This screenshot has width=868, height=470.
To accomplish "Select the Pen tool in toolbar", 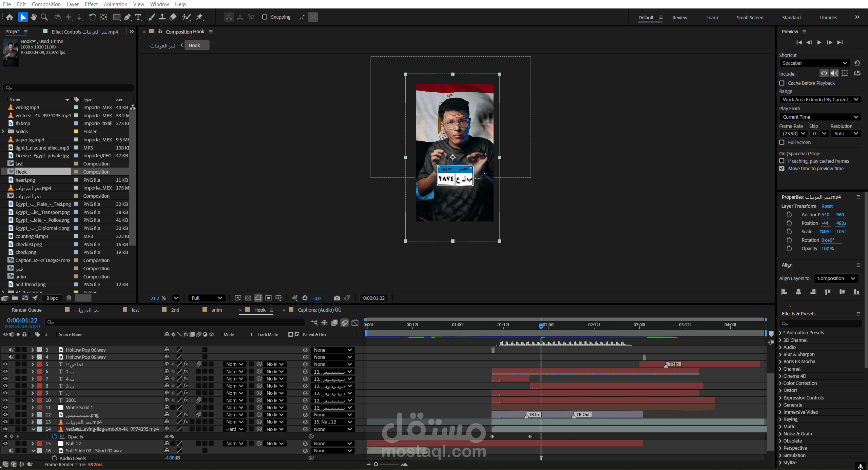I will click(128, 17).
